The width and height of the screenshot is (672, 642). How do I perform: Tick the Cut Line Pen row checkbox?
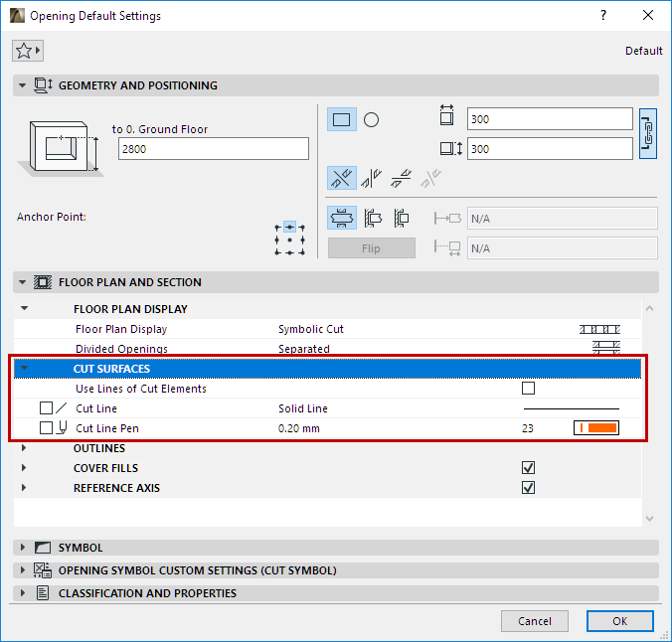46,427
